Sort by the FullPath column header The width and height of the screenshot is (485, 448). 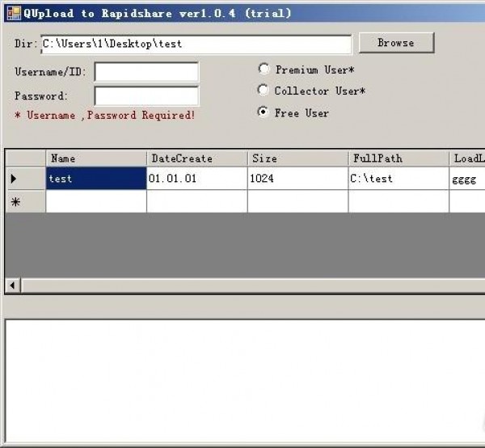tap(399, 158)
